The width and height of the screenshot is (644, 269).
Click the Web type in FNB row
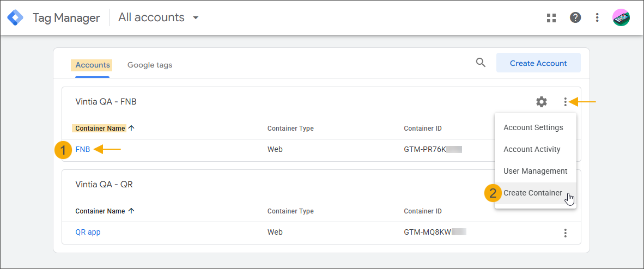pos(275,150)
